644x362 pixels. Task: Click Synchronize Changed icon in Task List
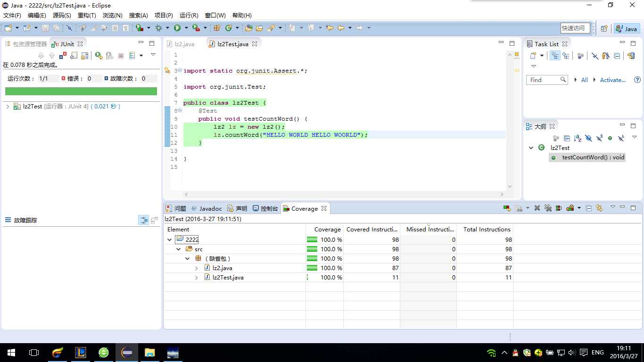(x=631, y=56)
